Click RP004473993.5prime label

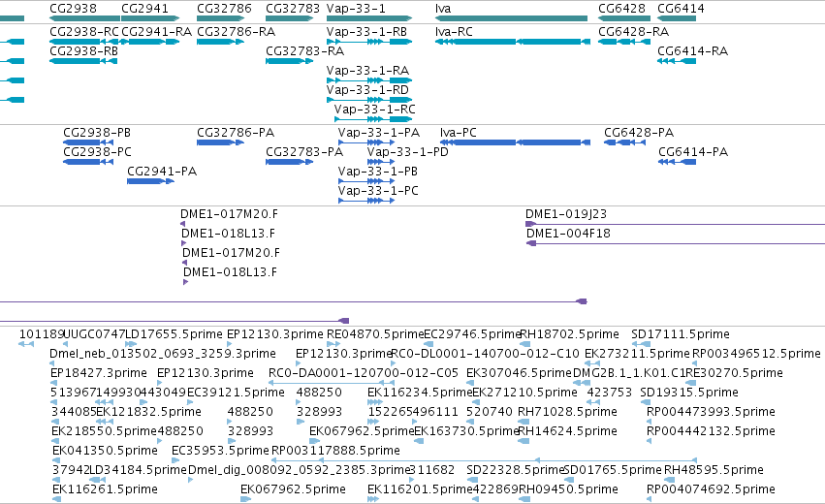(x=711, y=411)
